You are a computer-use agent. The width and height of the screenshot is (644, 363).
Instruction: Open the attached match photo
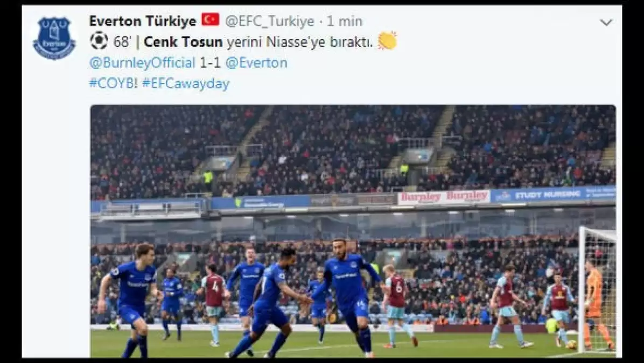click(353, 231)
